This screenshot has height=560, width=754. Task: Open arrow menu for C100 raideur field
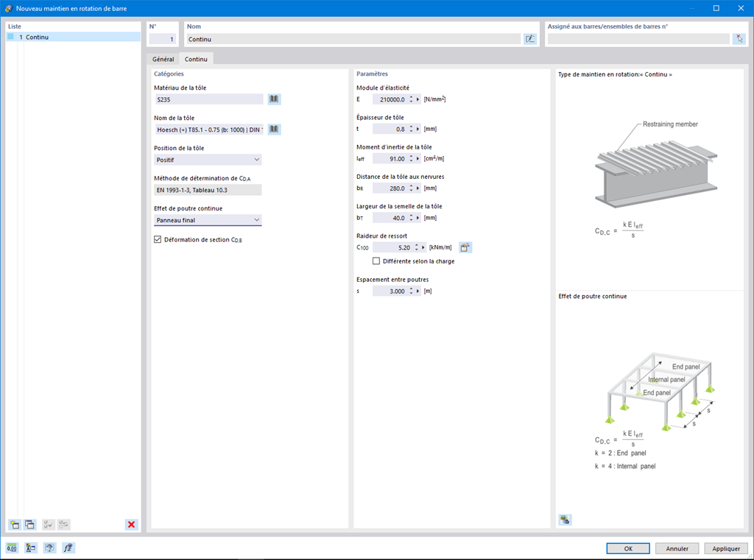coord(423,247)
